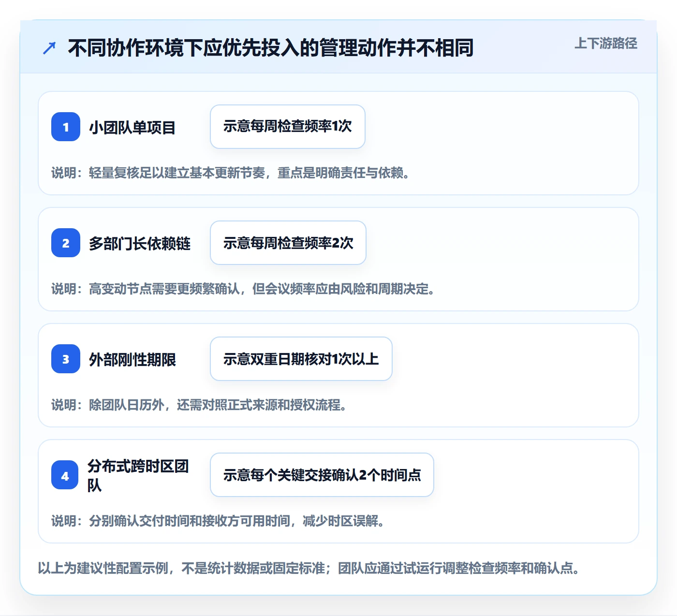Select the 外部刚性期限 heading
Image resolution: width=677 pixels, height=616 pixels.
click(x=132, y=360)
